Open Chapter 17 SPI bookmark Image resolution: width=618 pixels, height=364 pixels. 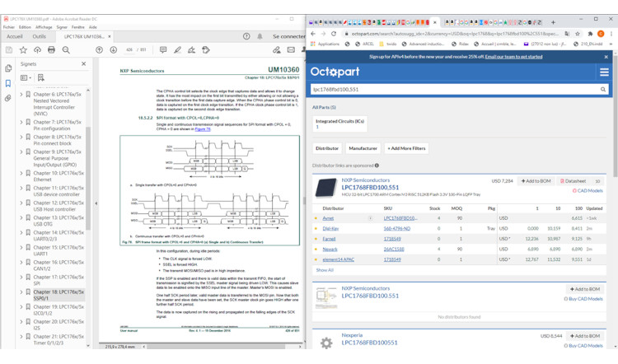(59, 280)
